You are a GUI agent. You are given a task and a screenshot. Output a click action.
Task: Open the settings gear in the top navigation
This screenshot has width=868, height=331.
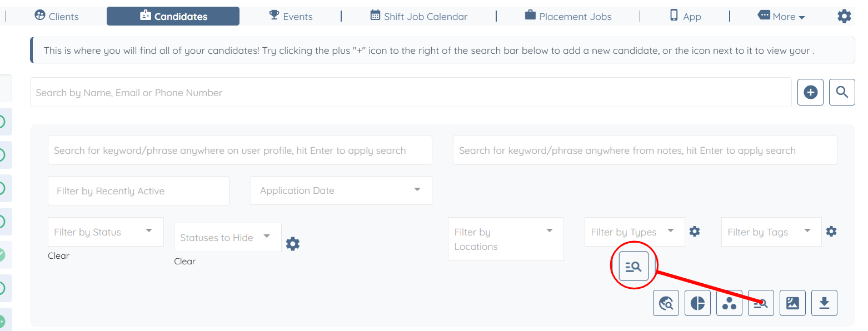point(844,17)
